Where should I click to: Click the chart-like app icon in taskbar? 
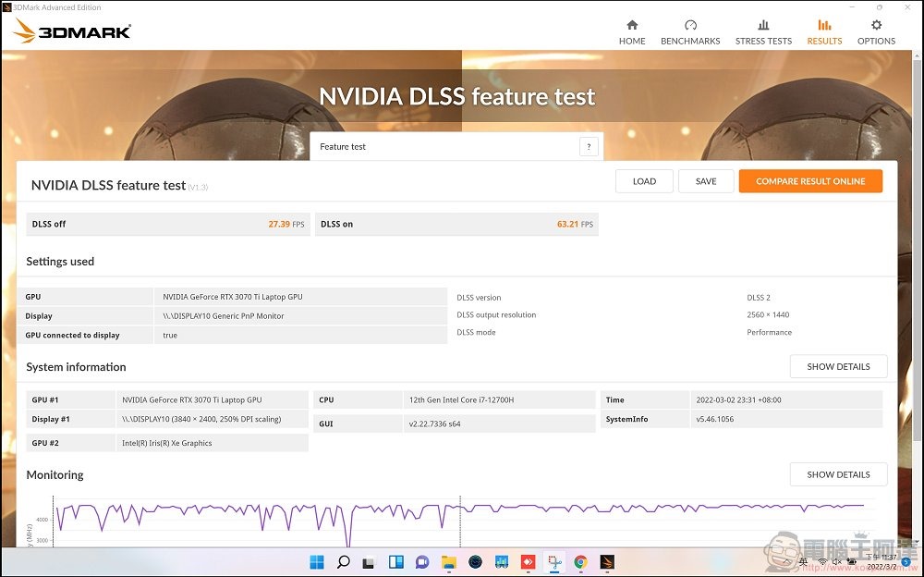(502, 562)
